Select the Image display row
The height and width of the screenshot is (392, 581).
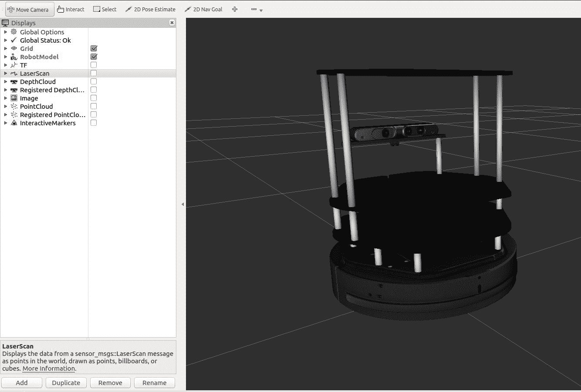(29, 98)
